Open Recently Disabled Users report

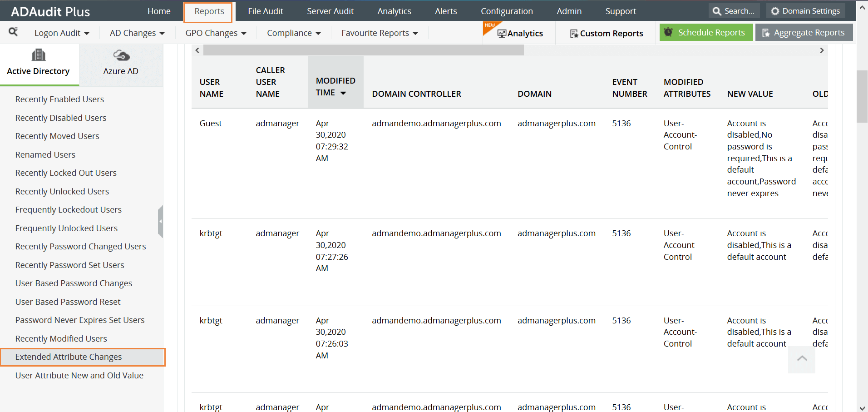click(x=61, y=118)
